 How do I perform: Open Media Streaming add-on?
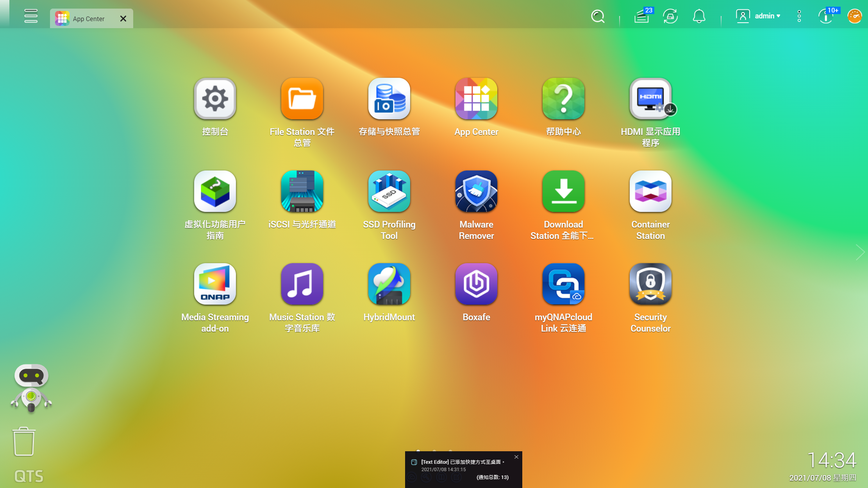click(x=215, y=284)
